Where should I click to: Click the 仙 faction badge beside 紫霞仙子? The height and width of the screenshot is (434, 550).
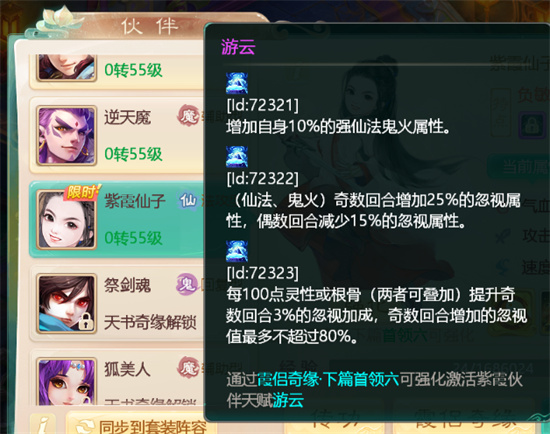tap(188, 200)
